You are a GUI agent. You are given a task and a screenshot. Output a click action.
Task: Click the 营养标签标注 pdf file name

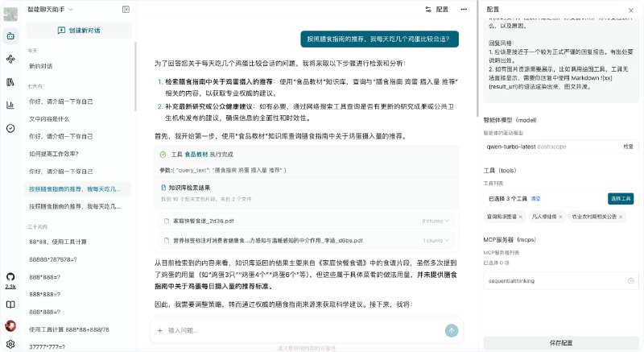pyautogui.click(x=267, y=240)
